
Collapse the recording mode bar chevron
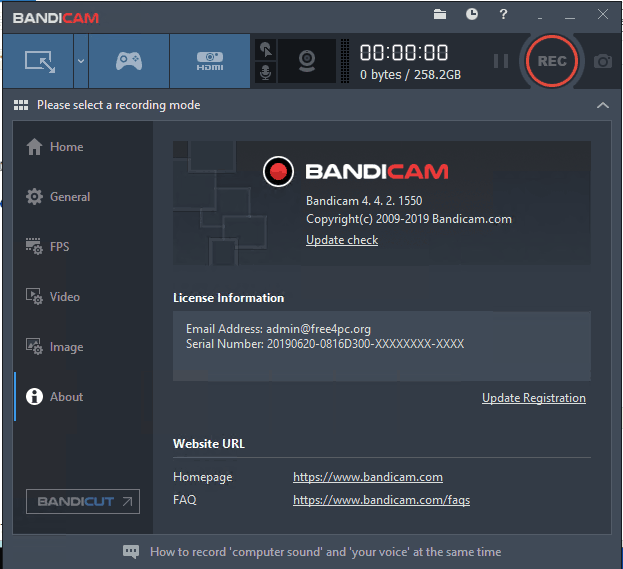(602, 105)
